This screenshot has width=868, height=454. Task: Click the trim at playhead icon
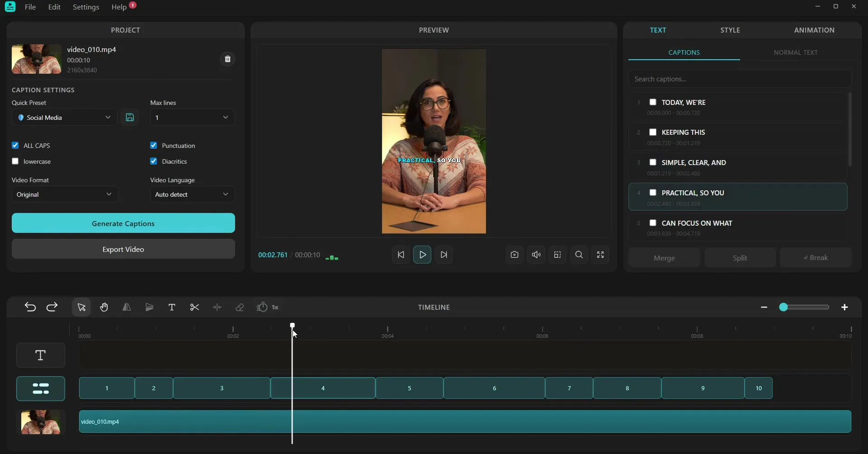point(217,307)
